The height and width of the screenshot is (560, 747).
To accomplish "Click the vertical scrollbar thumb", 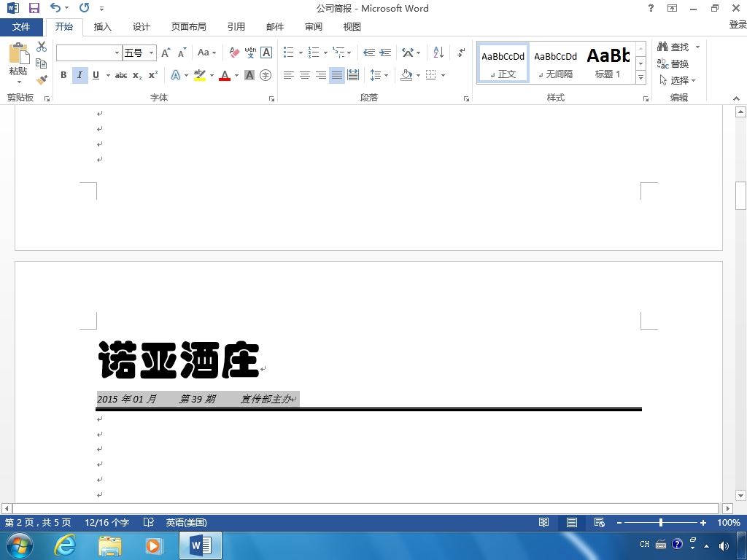I will coord(740,195).
